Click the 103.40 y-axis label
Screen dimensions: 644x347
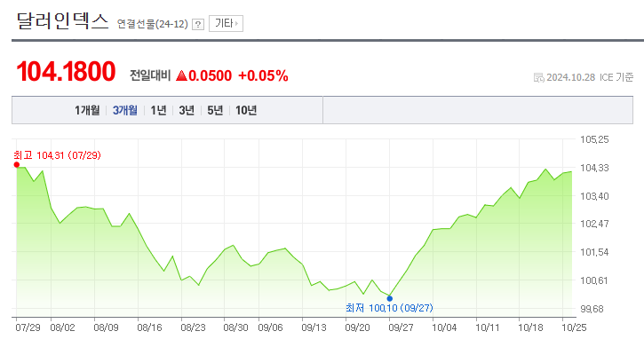[x=594, y=196]
